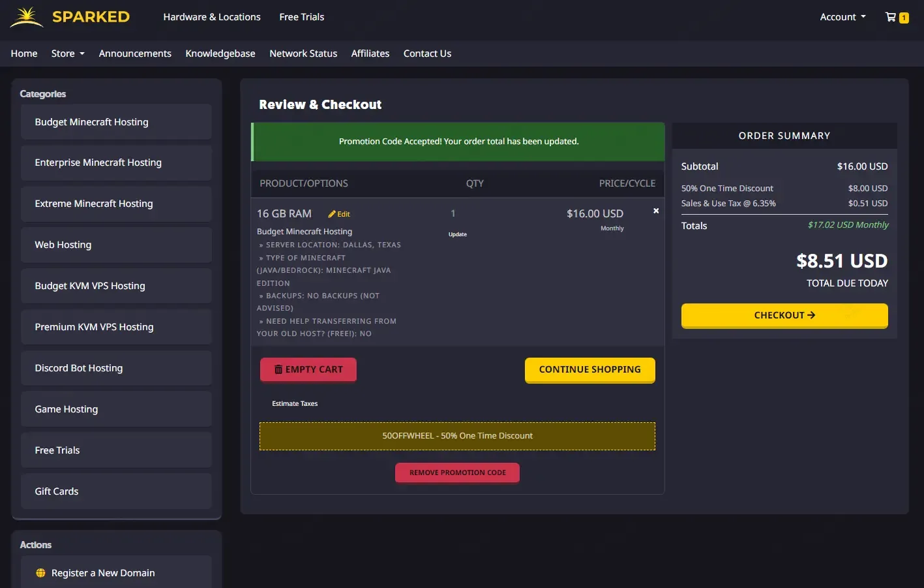Image resolution: width=924 pixels, height=588 pixels.
Task: Open the Affiliates menu item
Action: [x=370, y=54]
